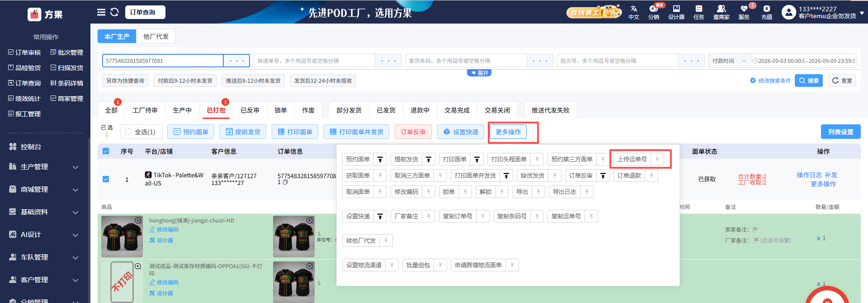
Task: Open batch entry dots for 拿货条码
Action: 540,61
